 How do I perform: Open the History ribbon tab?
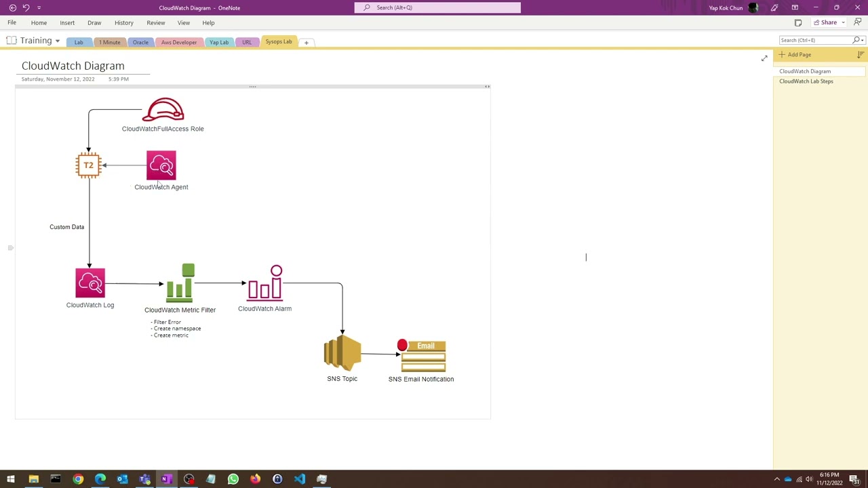coord(124,22)
